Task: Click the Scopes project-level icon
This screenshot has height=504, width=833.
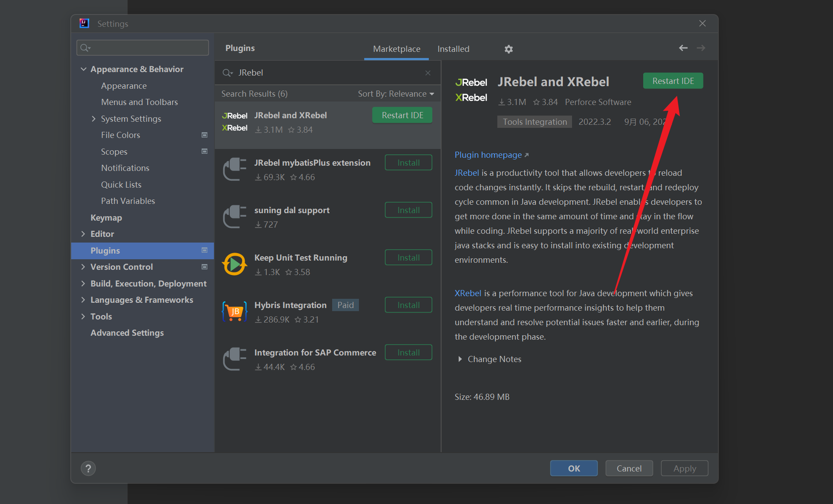Action: (x=204, y=151)
